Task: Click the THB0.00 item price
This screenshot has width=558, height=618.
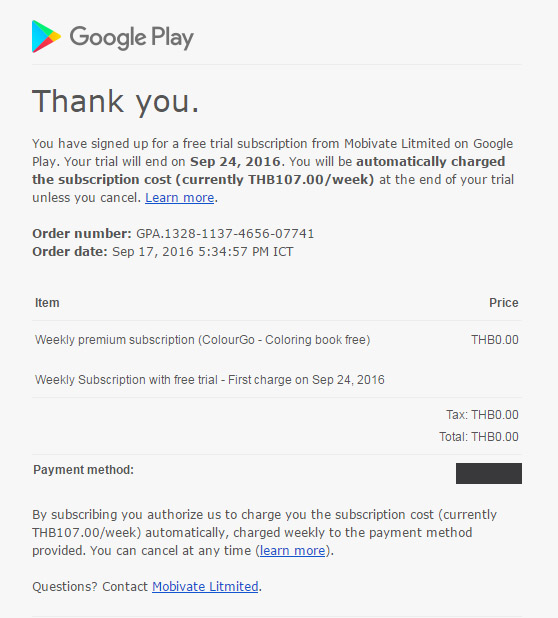Action: point(495,340)
